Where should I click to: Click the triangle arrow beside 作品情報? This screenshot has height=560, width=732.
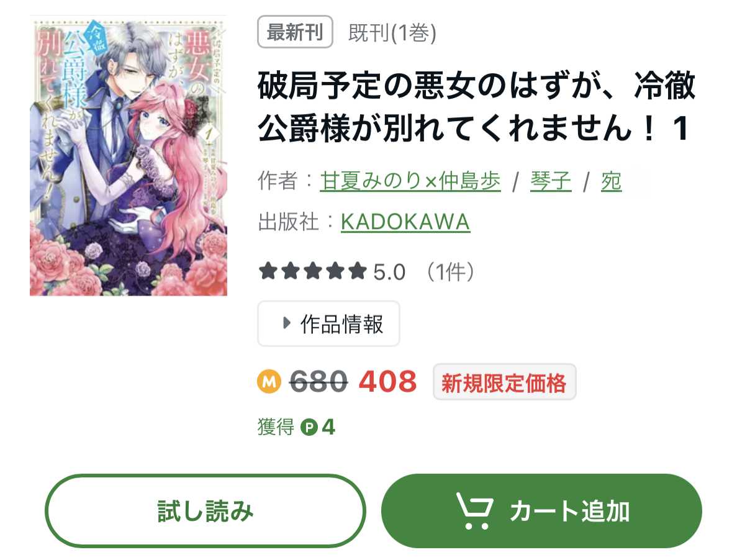tap(287, 323)
